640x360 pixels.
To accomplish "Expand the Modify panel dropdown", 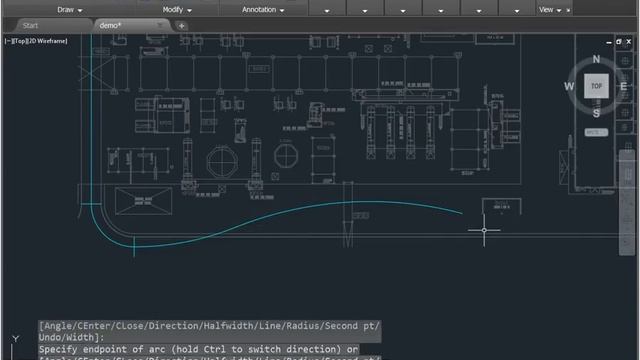I will [x=177, y=9].
